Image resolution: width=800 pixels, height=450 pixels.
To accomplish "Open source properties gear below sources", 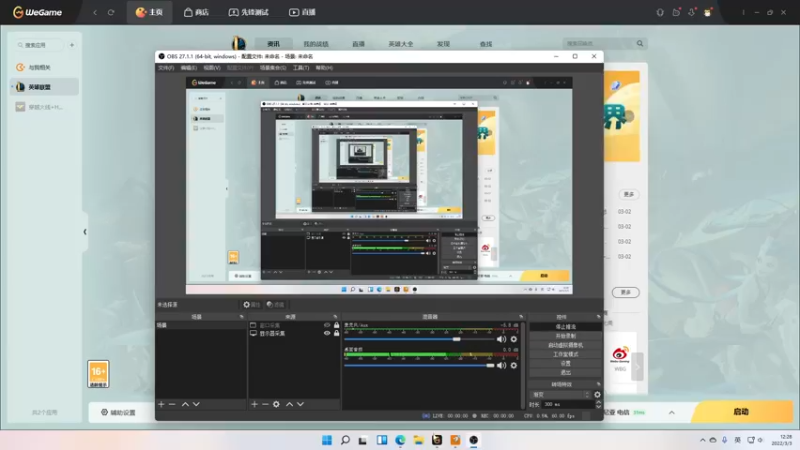I will (276, 404).
